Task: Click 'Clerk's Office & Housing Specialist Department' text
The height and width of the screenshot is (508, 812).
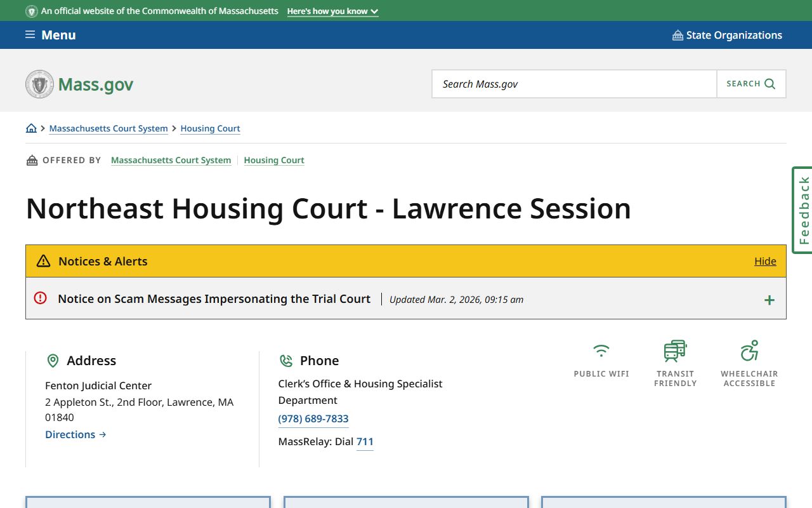Action: pyautogui.click(x=360, y=392)
